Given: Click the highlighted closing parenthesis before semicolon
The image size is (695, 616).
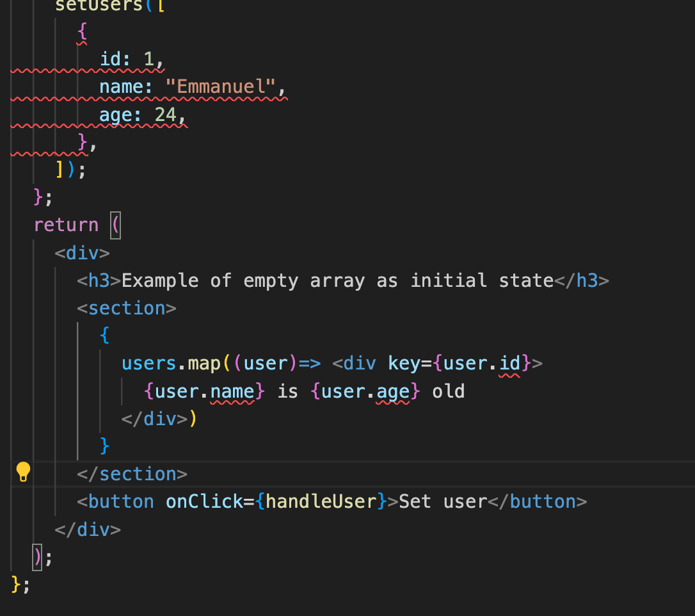Looking at the screenshot, I should tap(38, 557).
